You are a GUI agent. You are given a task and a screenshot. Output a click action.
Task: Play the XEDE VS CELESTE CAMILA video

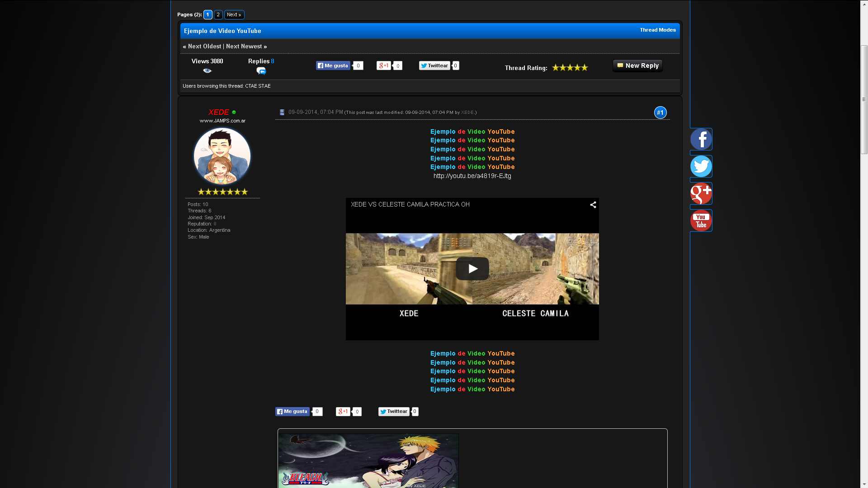coord(472,269)
